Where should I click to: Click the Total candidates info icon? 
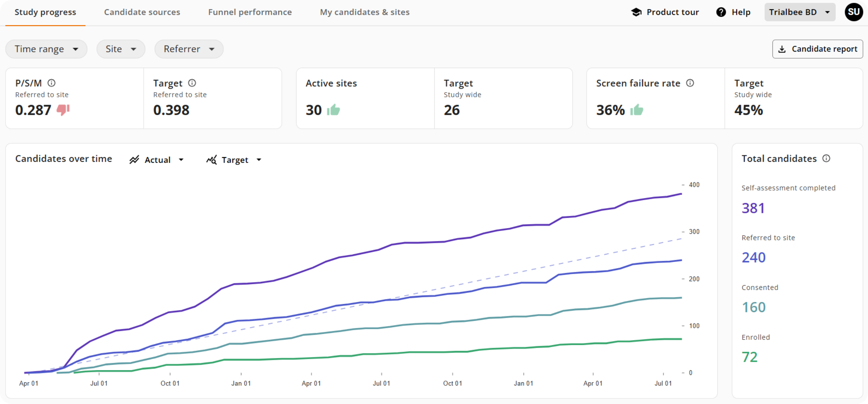826,158
